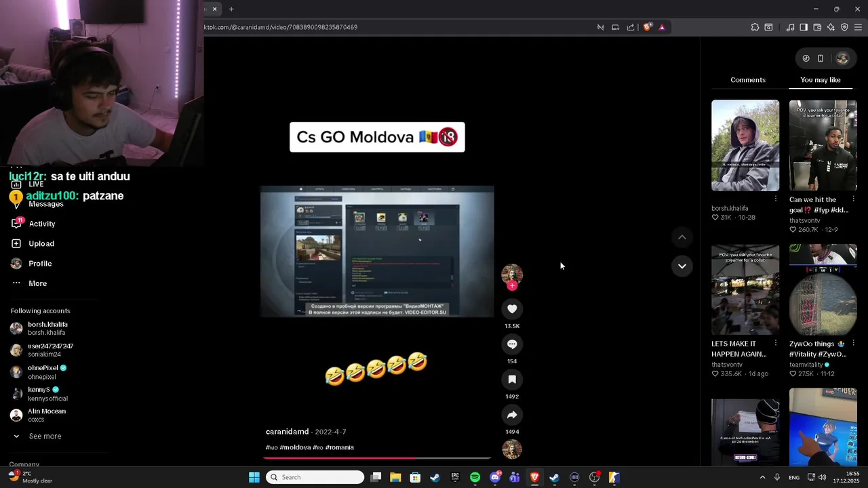
Task: Expand See more following accounts
Action: [38, 436]
